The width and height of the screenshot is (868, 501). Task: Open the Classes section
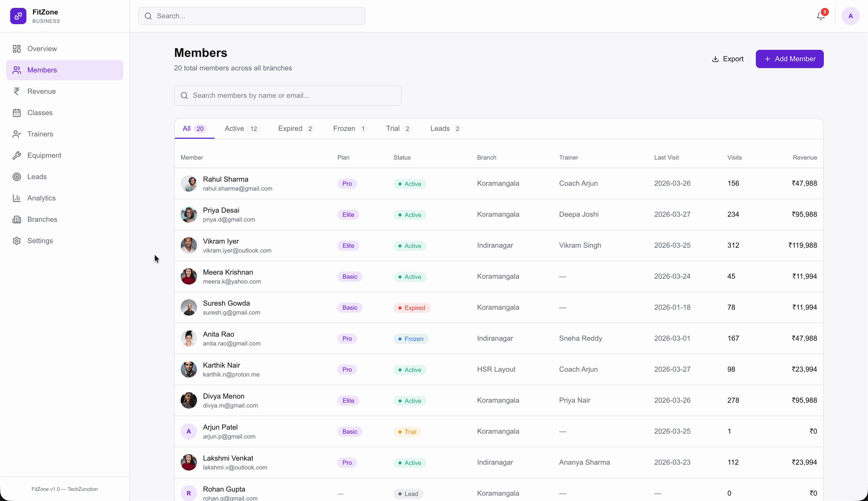tap(40, 113)
